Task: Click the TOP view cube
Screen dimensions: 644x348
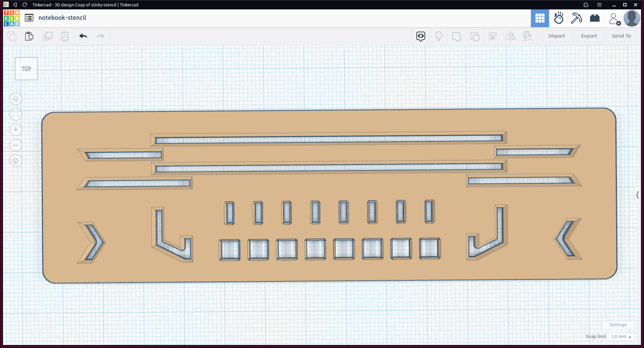Action: tap(26, 69)
